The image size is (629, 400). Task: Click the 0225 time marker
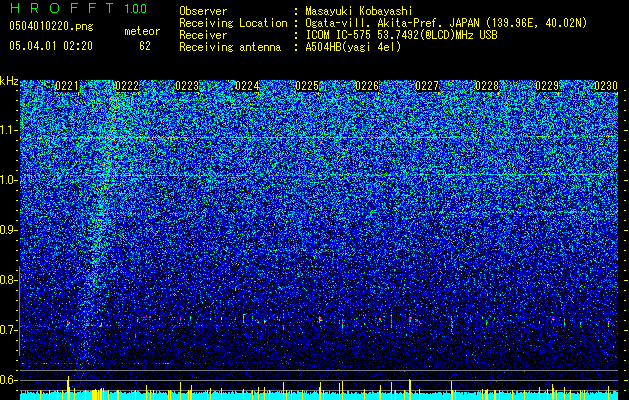point(307,86)
